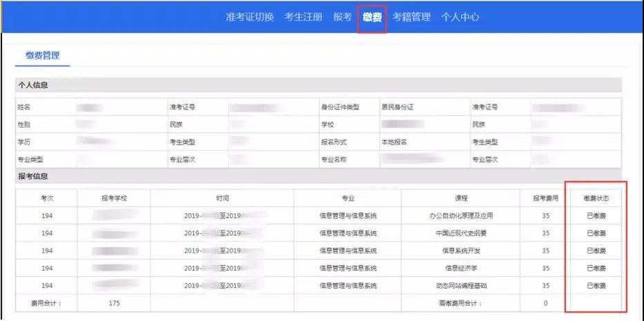Image resolution: width=644 pixels, height=321 pixels.
Task: Click the course 动态网站编程基础
Action: point(461,286)
